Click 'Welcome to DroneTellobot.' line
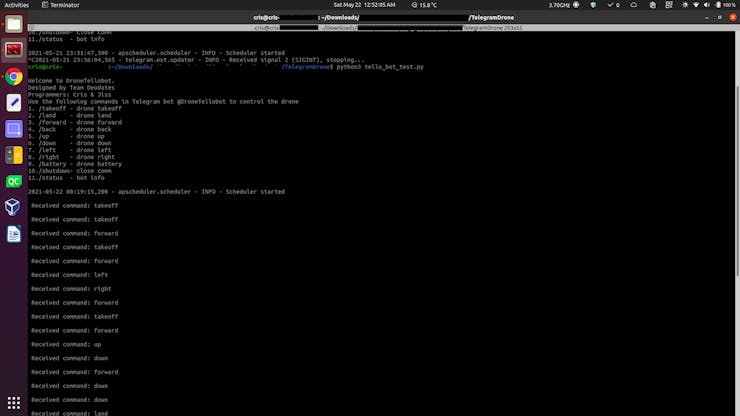 71,81
